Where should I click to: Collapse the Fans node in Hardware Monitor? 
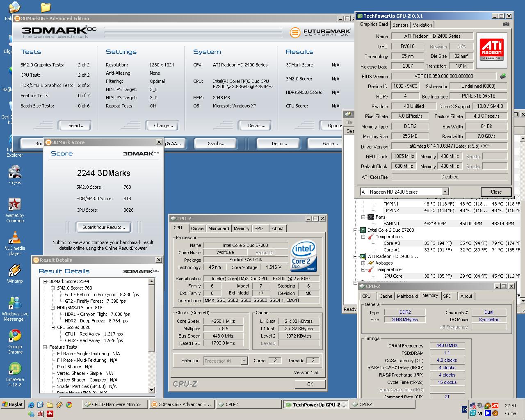click(x=363, y=217)
